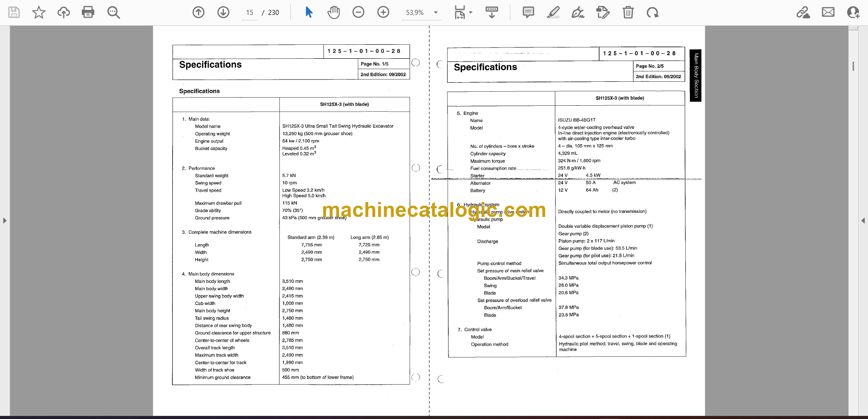This screenshot has height=419, width=868.
Task: Expand the left navigation pane arrow
Action: click(5, 221)
